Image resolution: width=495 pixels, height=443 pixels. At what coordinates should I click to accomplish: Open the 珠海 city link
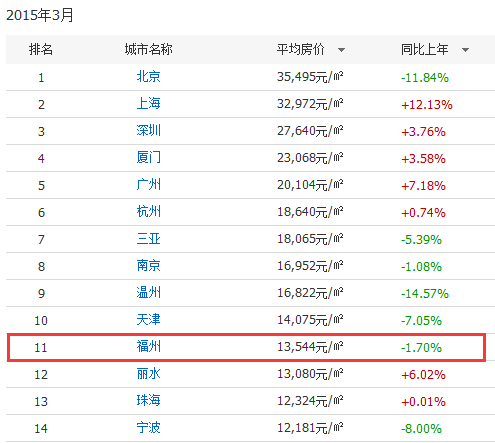(149, 401)
